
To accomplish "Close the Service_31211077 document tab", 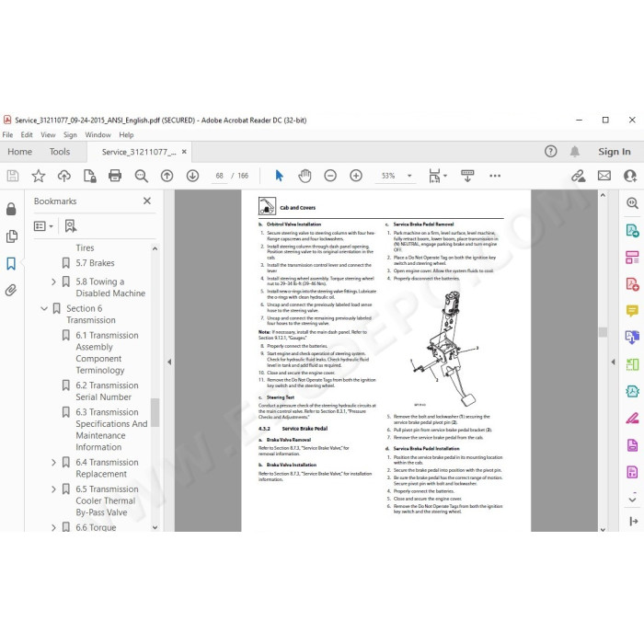I will 184,152.
